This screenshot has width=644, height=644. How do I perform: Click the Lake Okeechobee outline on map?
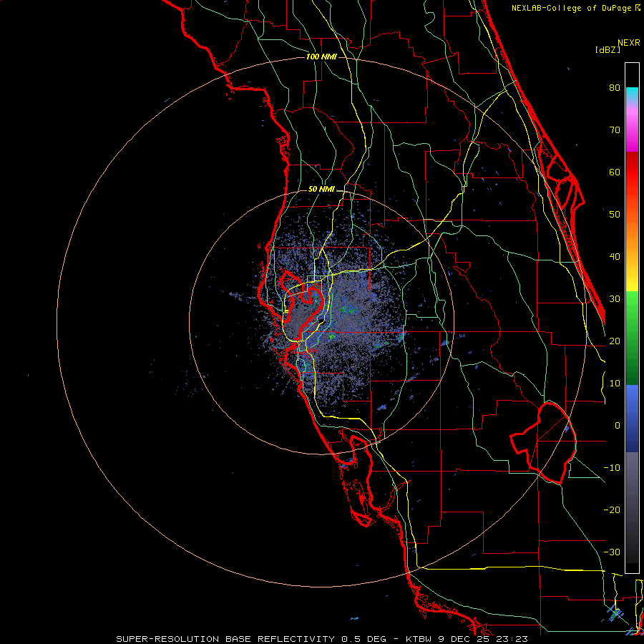pyautogui.click(x=545, y=443)
